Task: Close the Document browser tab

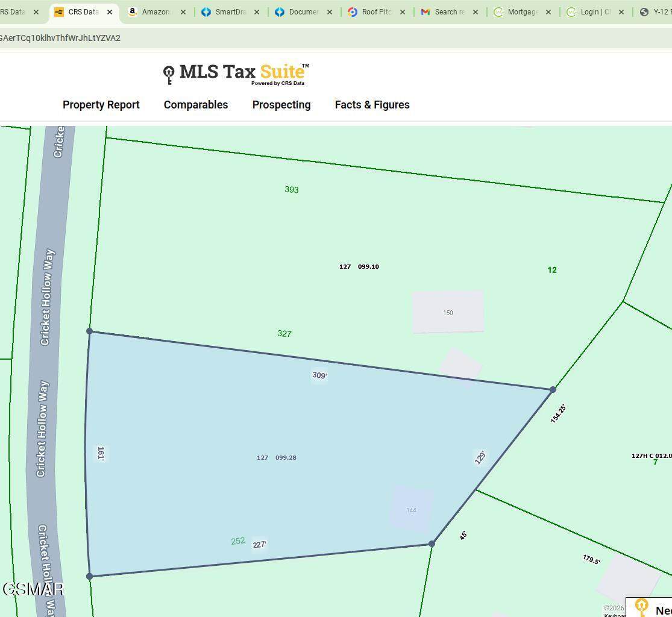Action: point(330,12)
